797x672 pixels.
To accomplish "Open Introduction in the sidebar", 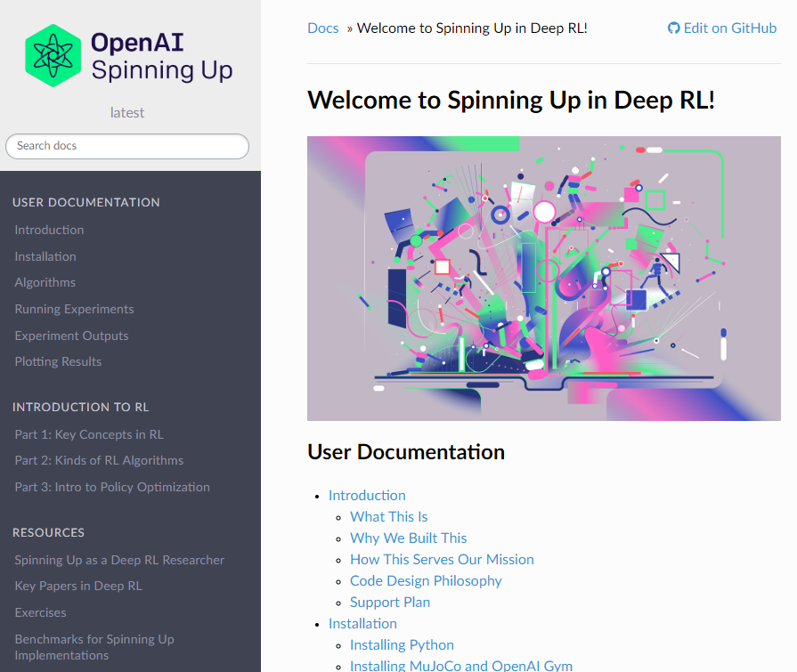I will [49, 231].
